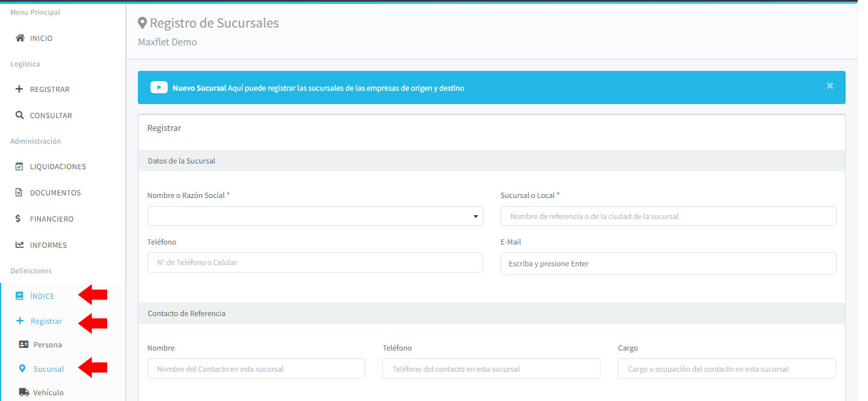Click the E-Mail input box
The image size is (868, 401).
(668, 264)
